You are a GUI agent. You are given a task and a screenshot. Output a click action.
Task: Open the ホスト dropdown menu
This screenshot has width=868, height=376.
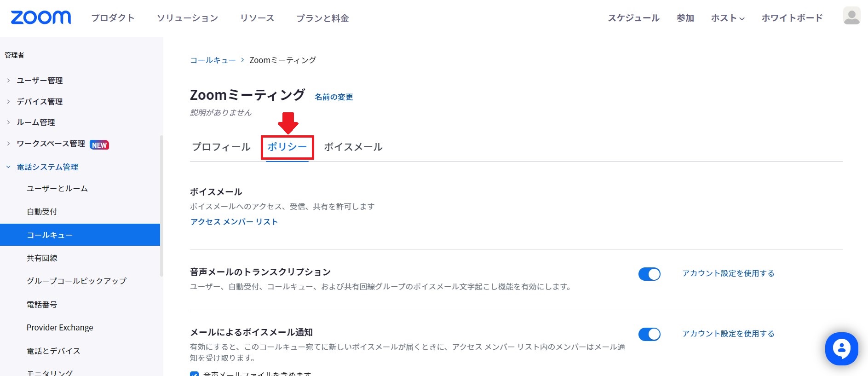click(x=728, y=18)
